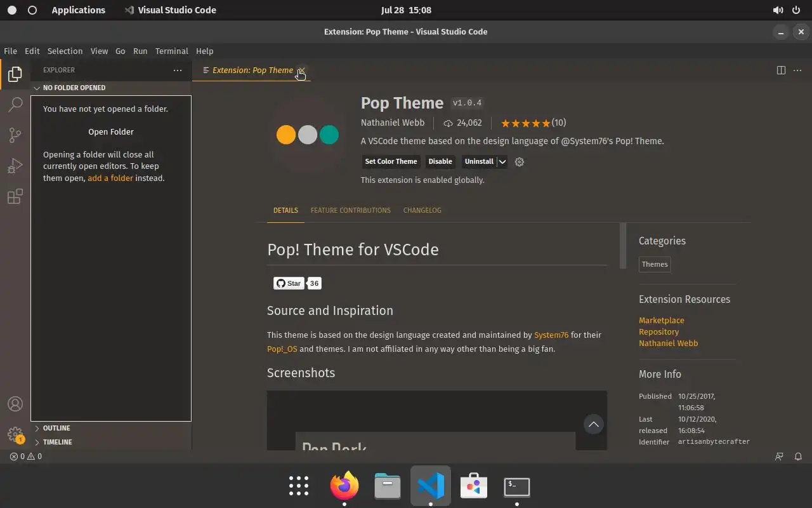The height and width of the screenshot is (508, 812).
Task: Click the add a folder link
Action: [x=110, y=178]
